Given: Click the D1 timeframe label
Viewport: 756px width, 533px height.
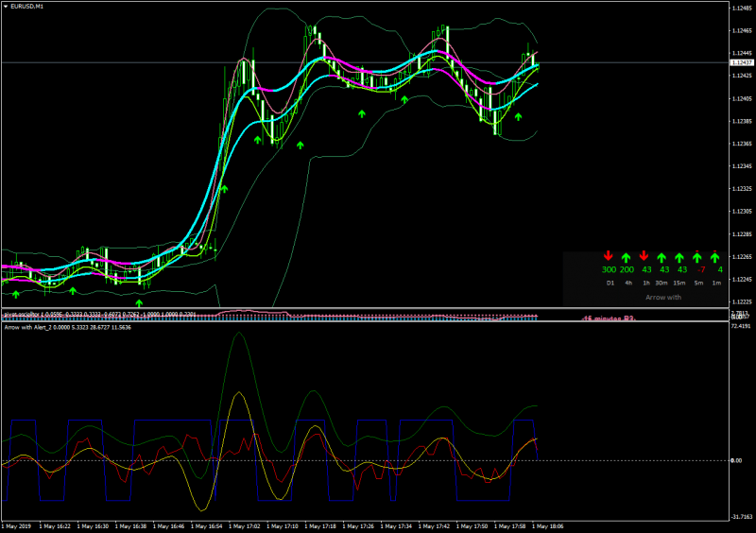Looking at the screenshot, I should coord(610,284).
